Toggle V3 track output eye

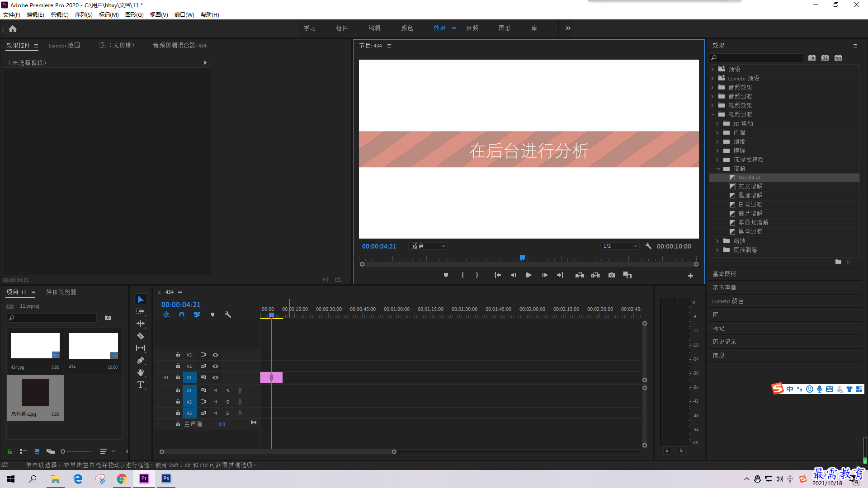pyautogui.click(x=216, y=355)
